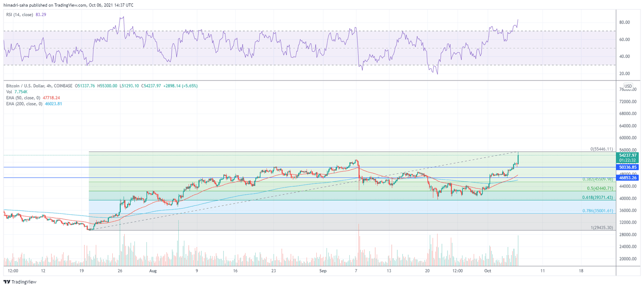Click the RSI axis label 20.00

click(x=625, y=74)
